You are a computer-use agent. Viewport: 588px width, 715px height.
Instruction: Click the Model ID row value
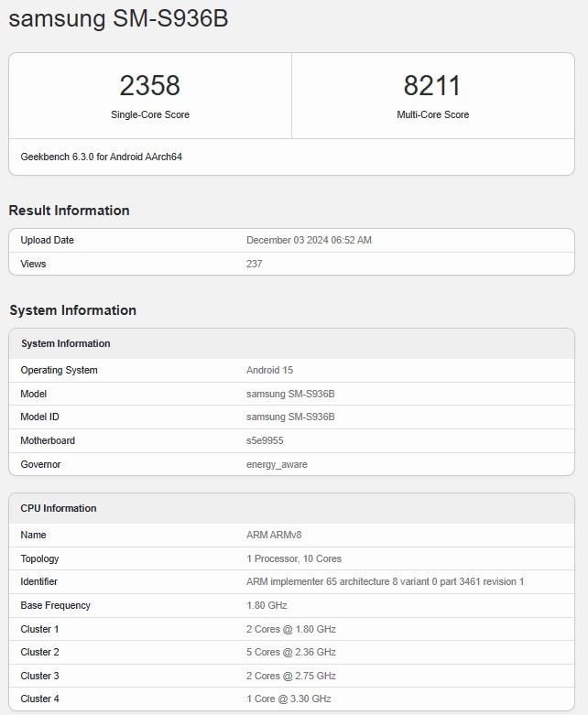(x=290, y=417)
